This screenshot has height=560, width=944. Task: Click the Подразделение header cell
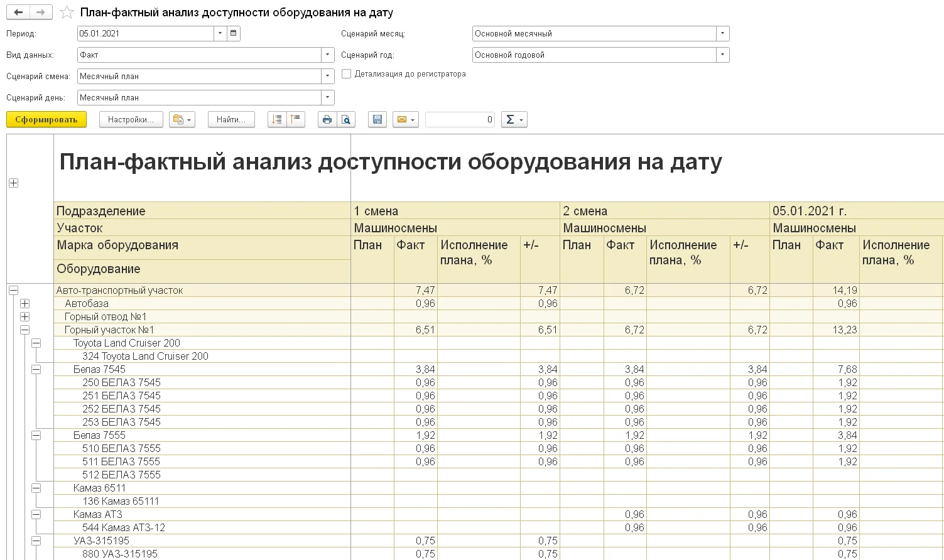click(x=202, y=211)
